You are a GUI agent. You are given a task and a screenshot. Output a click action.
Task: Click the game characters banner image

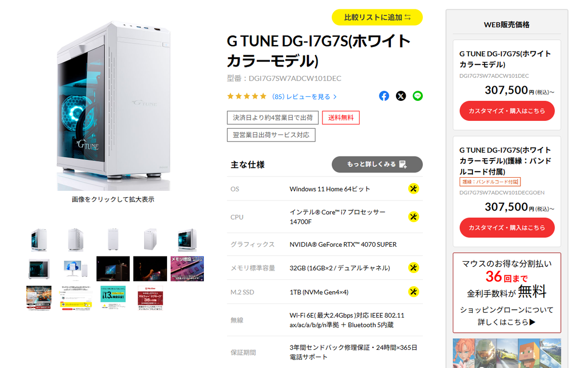(x=507, y=353)
